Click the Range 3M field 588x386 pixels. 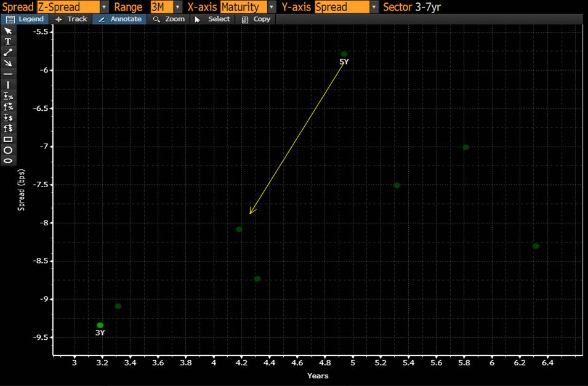pyautogui.click(x=162, y=7)
